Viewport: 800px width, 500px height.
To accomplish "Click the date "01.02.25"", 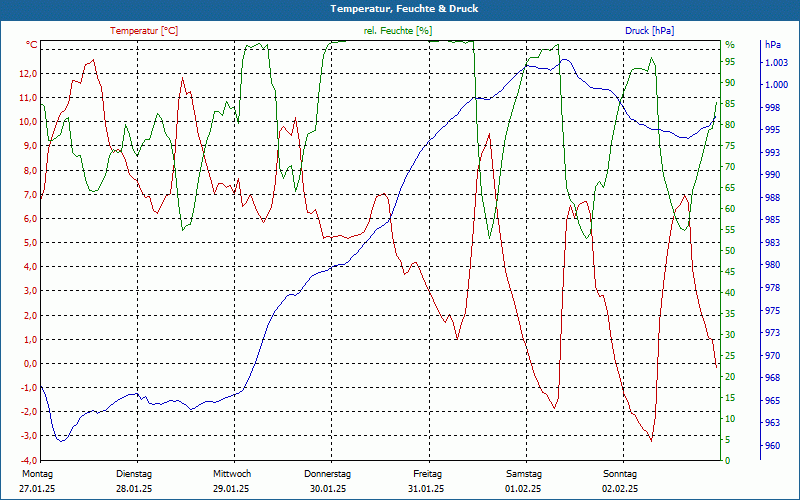I will (x=523, y=489).
